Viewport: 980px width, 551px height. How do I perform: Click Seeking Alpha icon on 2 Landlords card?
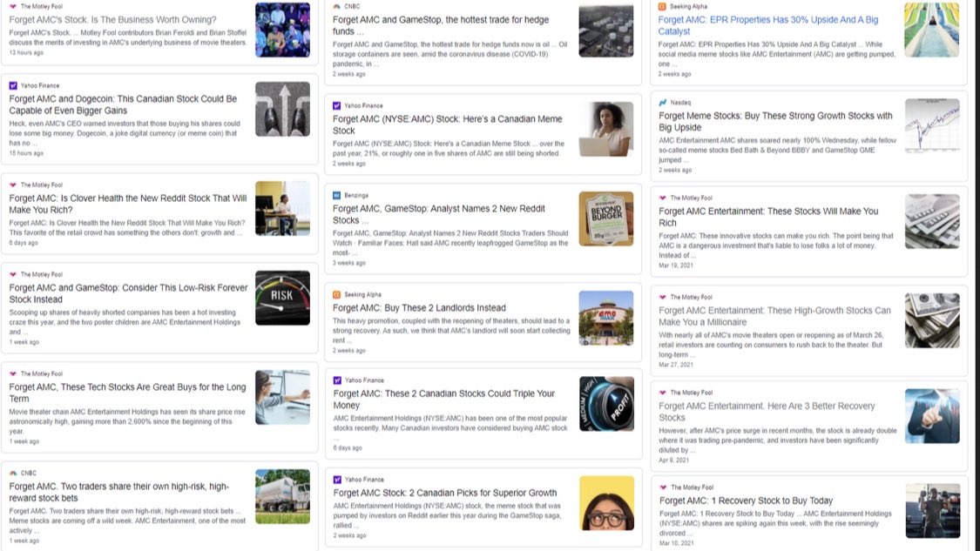click(x=337, y=294)
